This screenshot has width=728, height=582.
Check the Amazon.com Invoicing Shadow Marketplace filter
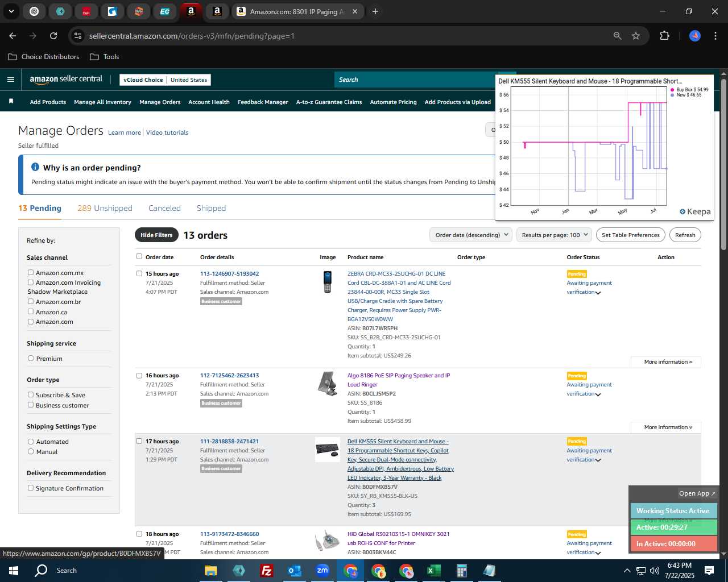point(31,282)
